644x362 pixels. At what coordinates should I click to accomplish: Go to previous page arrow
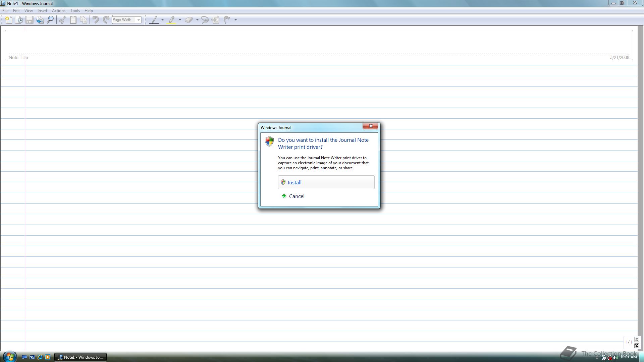coord(637,340)
